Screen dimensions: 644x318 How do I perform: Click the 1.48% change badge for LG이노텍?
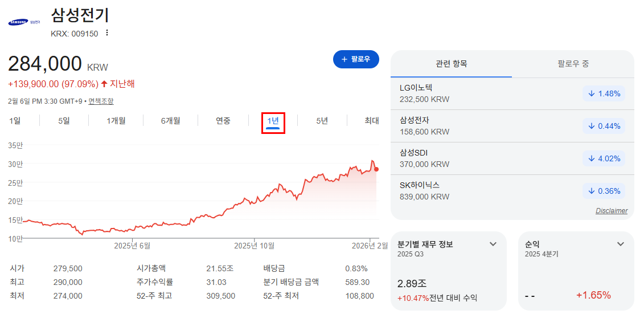(x=604, y=93)
